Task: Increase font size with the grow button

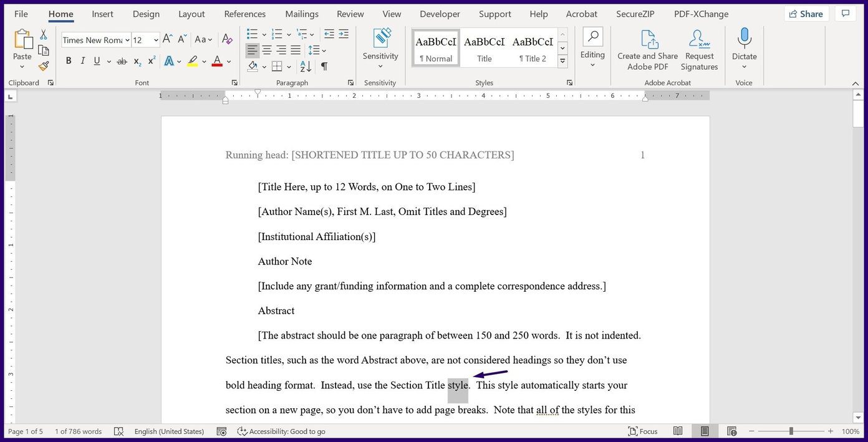Action: 167,39
